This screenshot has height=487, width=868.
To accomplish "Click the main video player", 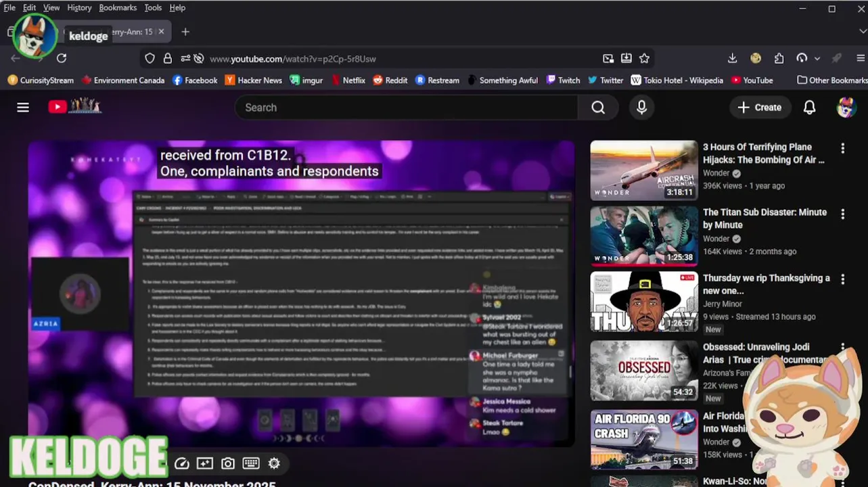I will click(x=301, y=293).
